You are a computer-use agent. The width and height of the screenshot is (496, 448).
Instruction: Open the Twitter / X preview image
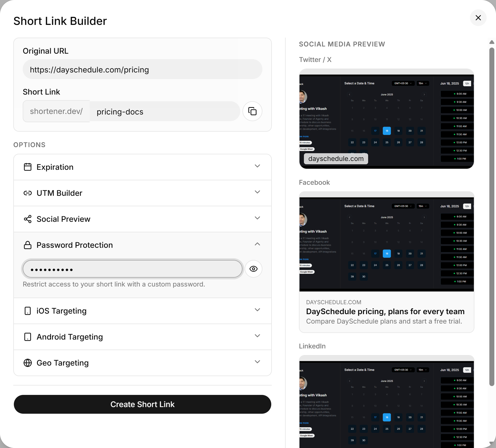pos(387,119)
